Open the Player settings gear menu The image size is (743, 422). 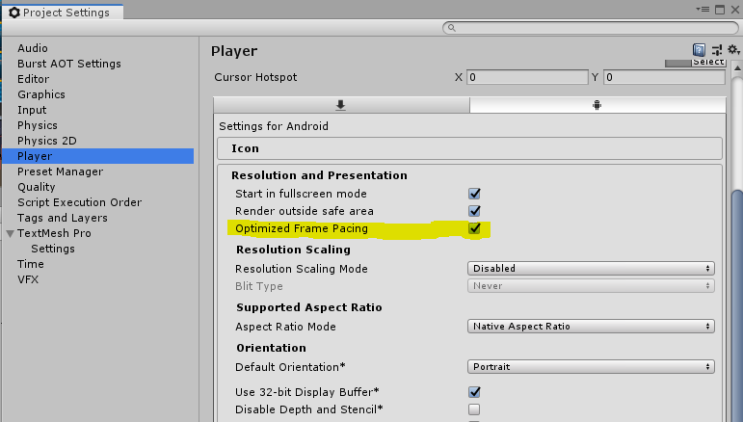pyautogui.click(x=734, y=49)
